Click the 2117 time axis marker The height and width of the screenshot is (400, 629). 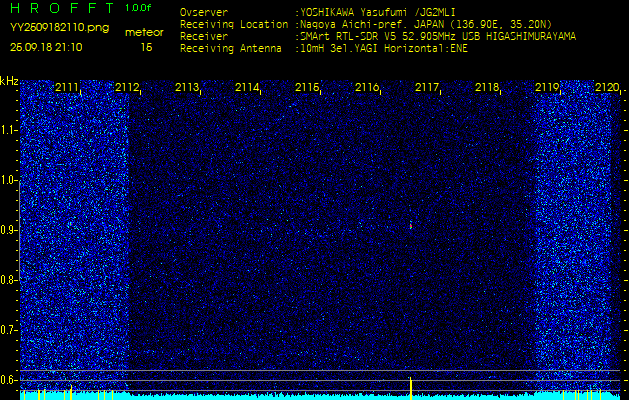[x=427, y=87]
